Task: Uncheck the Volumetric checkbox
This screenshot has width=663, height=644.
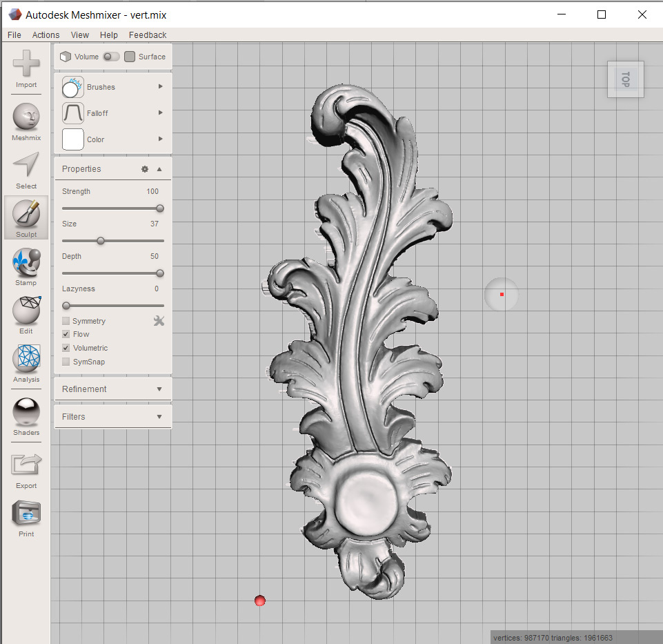Action: 66,348
